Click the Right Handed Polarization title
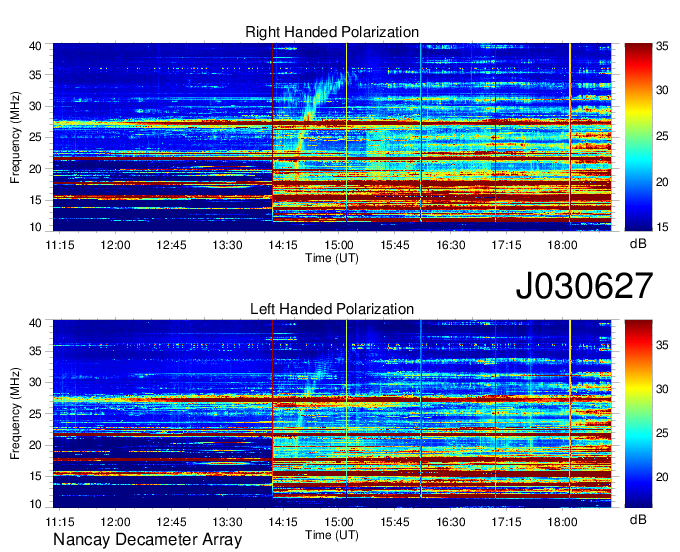The height and width of the screenshot is (552, 680). (332, 32)
